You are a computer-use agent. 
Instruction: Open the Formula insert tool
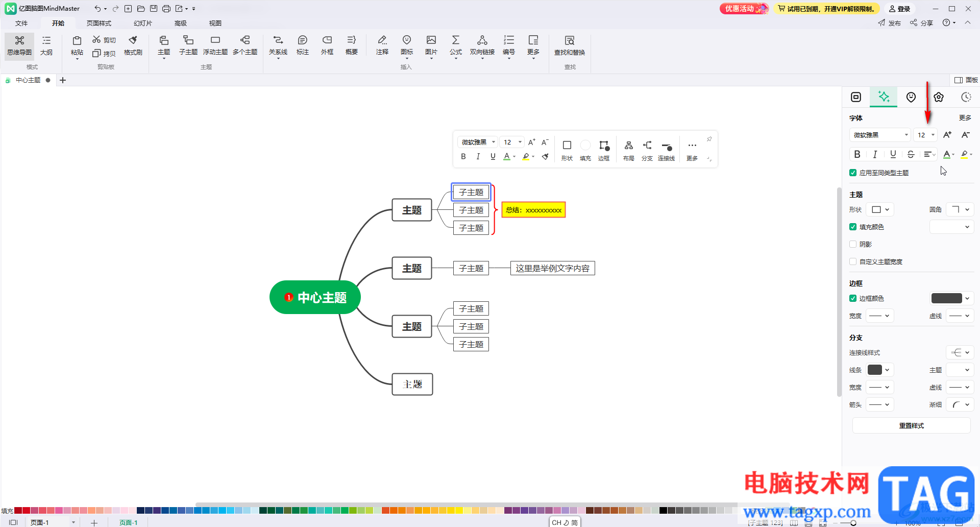click(x=456, y=46)
